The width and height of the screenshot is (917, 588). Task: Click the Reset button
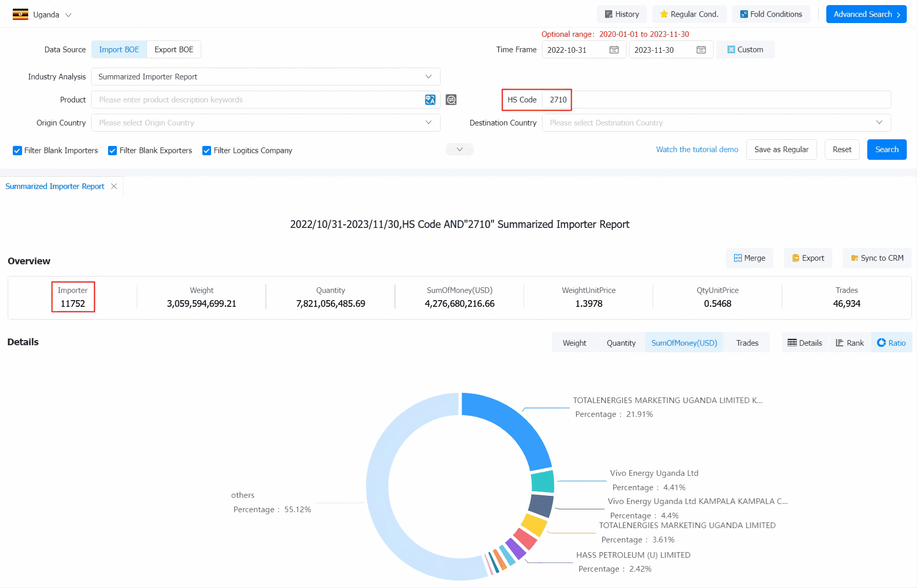pyautogui.click(x=842, y=150)
